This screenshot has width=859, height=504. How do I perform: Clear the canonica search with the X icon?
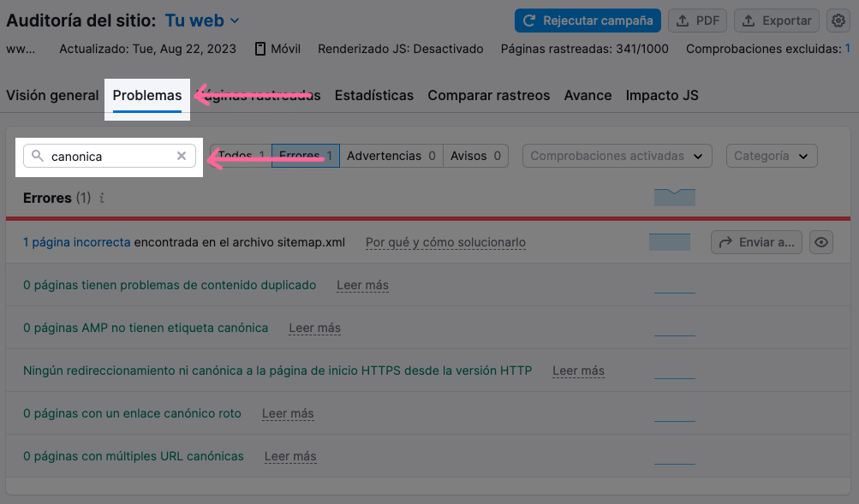click(x=181, y=156)
